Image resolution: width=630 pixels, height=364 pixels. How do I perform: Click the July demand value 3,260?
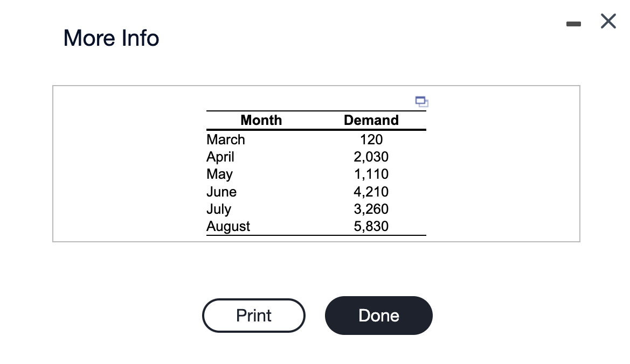point(371,209)
